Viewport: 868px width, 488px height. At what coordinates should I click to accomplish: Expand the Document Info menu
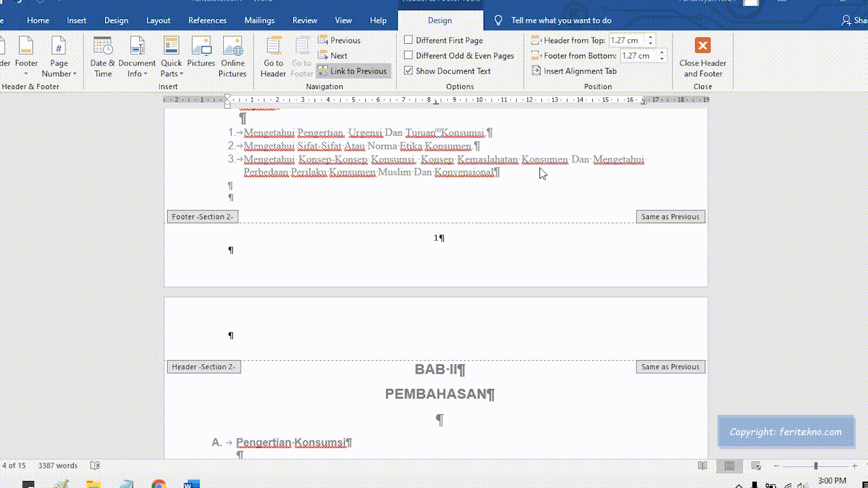pos(137,57)
